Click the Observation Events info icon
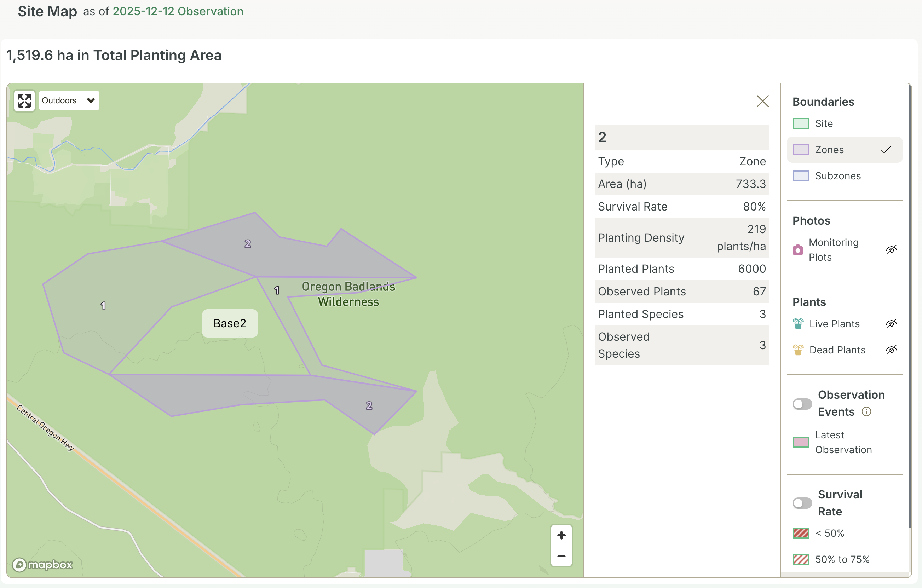The width and height of the screenshot is (922, 588). tap(866, 411)
